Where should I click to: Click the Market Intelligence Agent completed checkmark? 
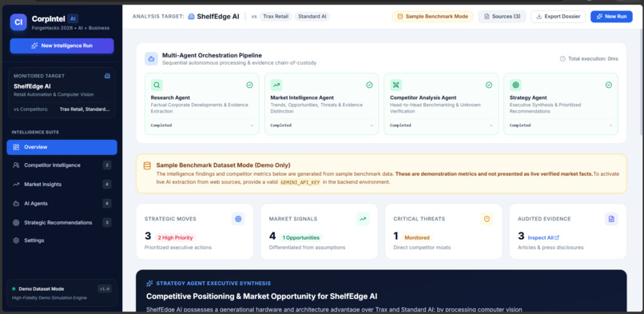[369, 85]
